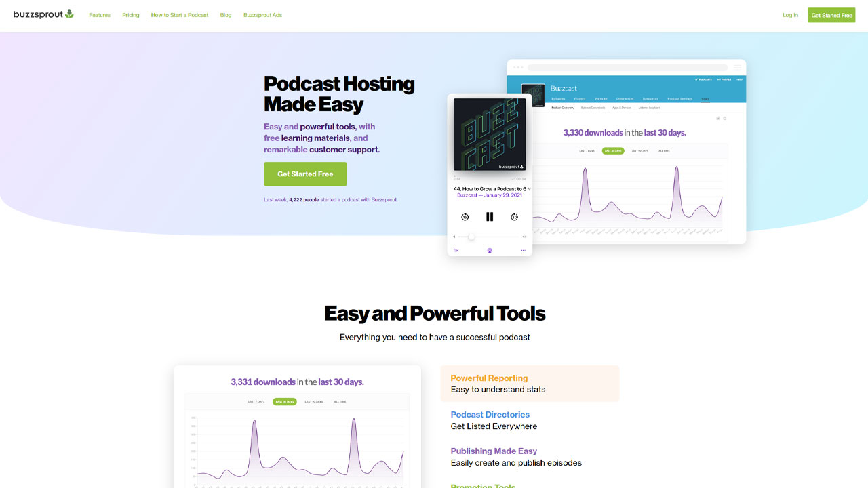Select Last 90 Days in hero stats chart

click(x=640, y=151)
